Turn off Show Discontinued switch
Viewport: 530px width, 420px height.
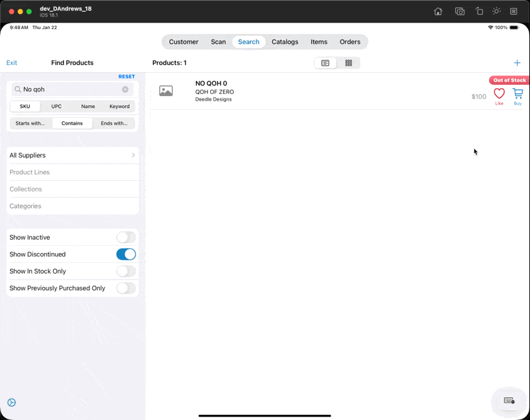click(126, 254)
